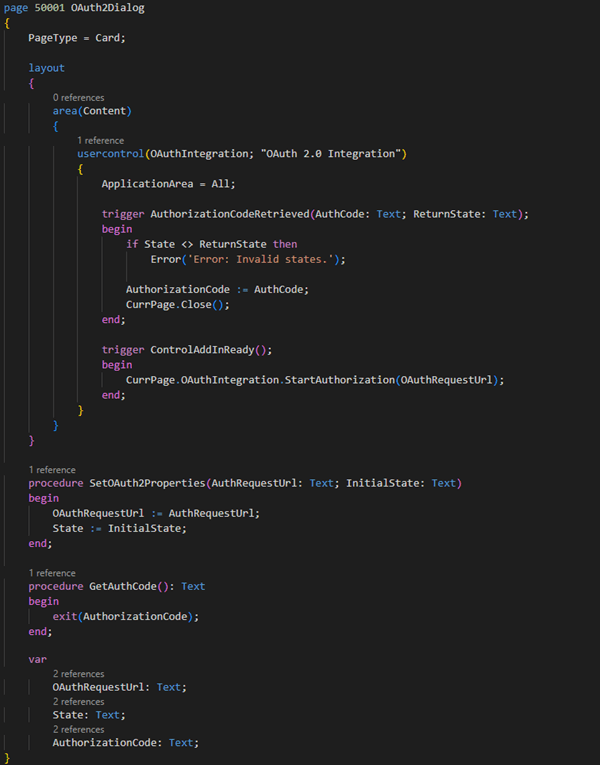Click the 'if State <> ReturnState then' line
This screenshot has height=766, width=600.
click(212, 244)
